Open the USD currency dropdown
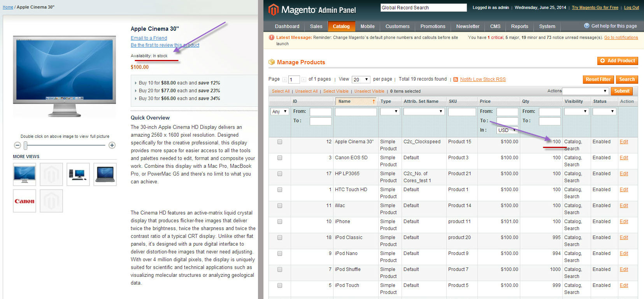 [507, 130]
